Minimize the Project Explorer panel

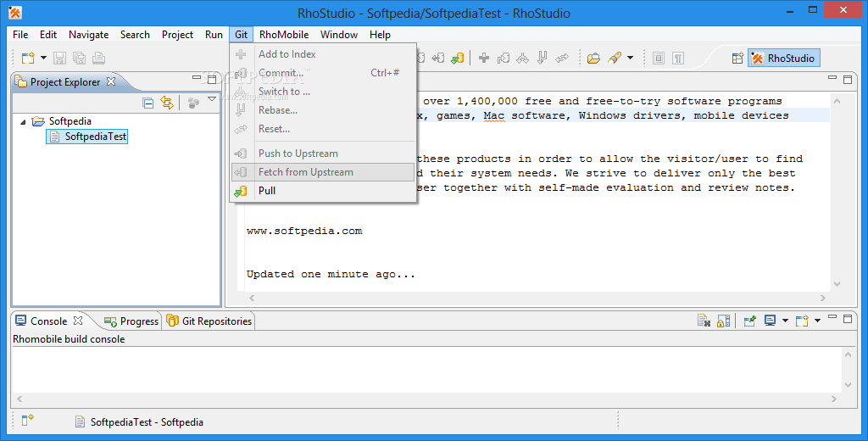197,78
